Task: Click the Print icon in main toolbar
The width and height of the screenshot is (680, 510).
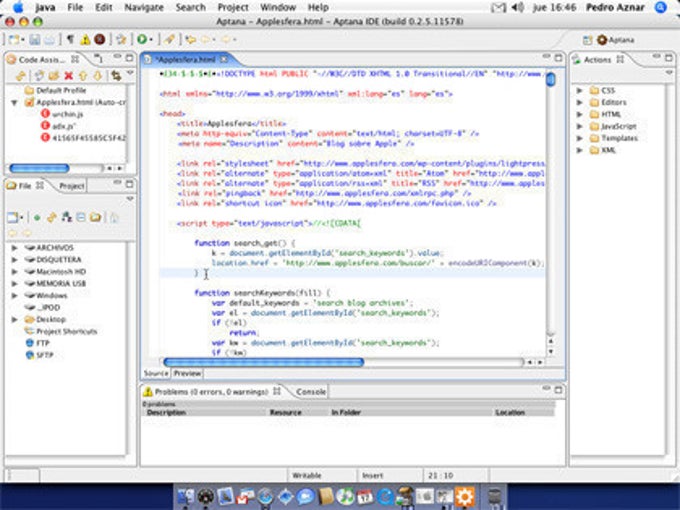Action: pyautogui.click(x=50, y=40)
